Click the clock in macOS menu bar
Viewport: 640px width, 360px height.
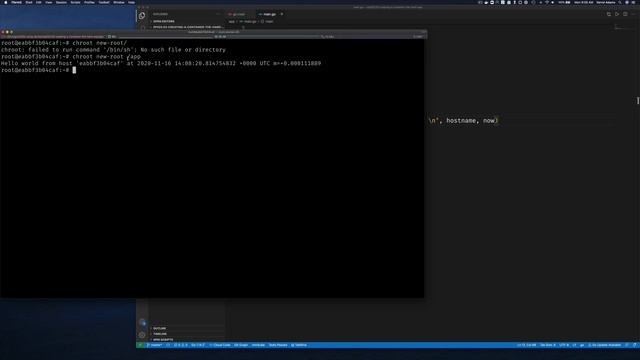pyautogui.click(x=584, y=2)
